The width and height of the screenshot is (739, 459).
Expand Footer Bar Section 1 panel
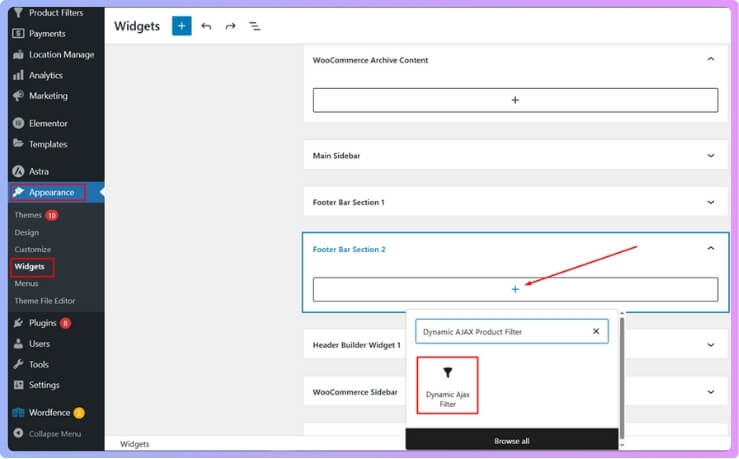[x=711, y=202]
